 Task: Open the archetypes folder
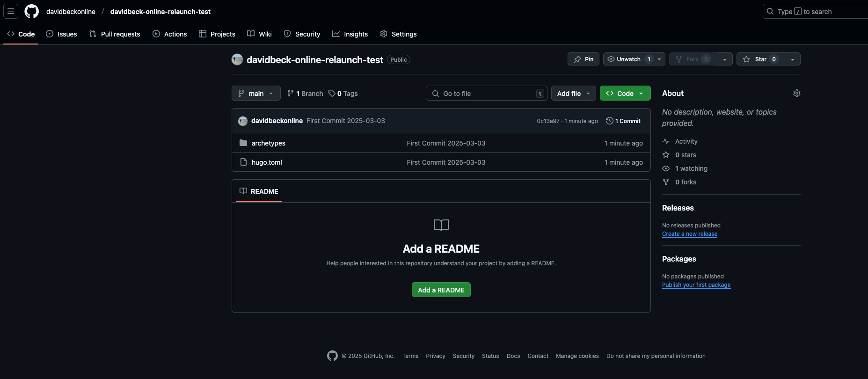(269, 143)
